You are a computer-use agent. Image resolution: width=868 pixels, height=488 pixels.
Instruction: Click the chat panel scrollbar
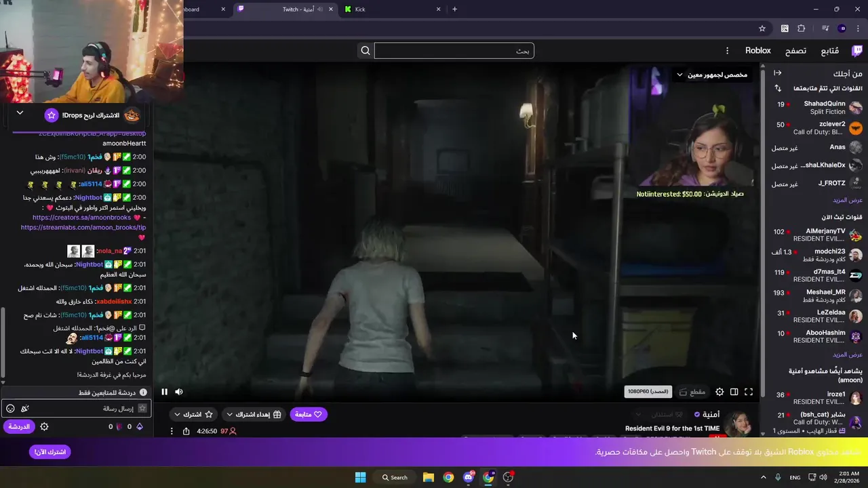tap(3, 343)
